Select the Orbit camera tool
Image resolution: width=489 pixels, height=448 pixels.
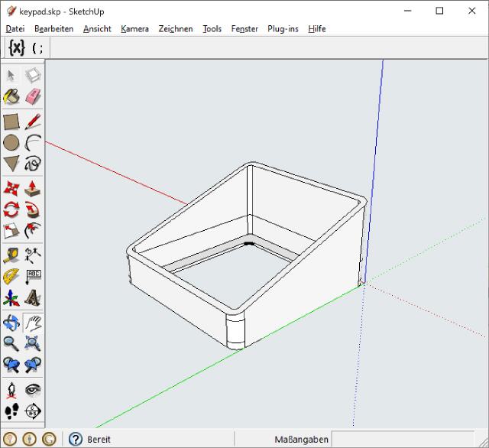[11, 323]
